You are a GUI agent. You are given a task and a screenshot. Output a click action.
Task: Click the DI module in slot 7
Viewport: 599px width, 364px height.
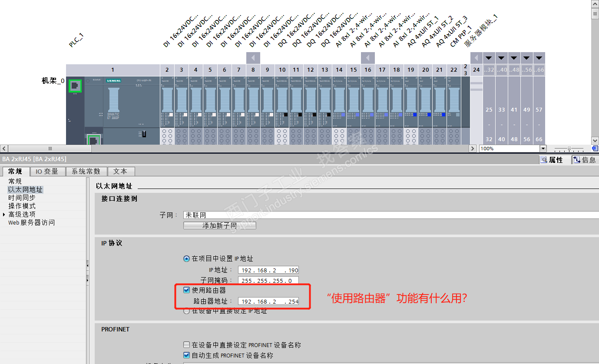pyautogui.click(x=238, y=110)
